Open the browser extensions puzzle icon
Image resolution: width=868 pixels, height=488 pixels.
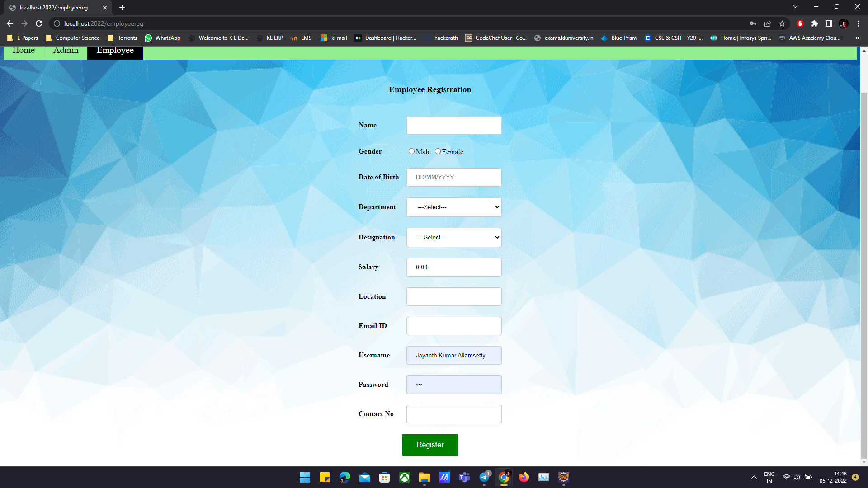tap(814, 23)
